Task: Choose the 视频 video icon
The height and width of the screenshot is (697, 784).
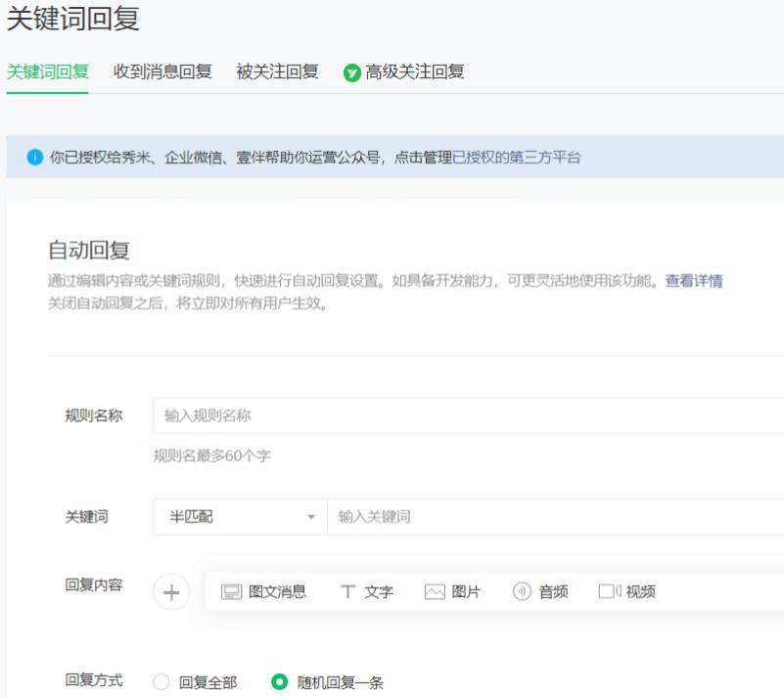Action: click(610, 591)
